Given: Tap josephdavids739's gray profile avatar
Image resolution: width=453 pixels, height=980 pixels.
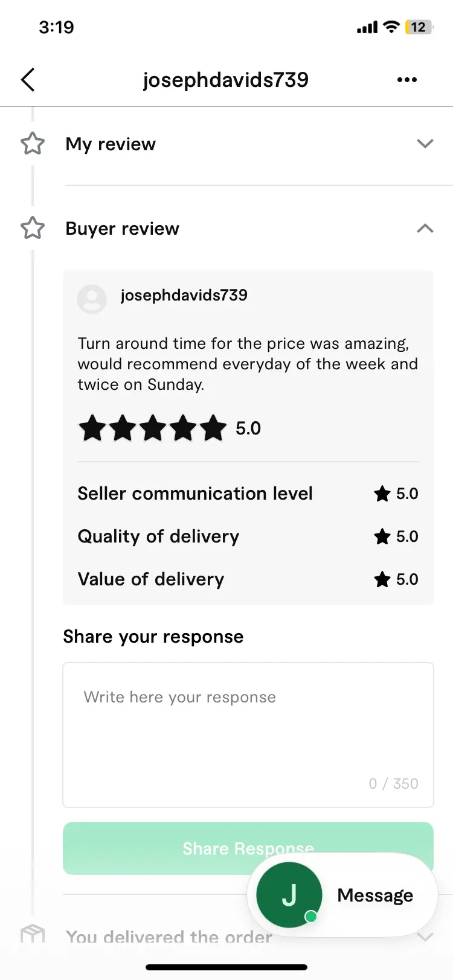Looking at the screenshot, I should tap(92, 298).
